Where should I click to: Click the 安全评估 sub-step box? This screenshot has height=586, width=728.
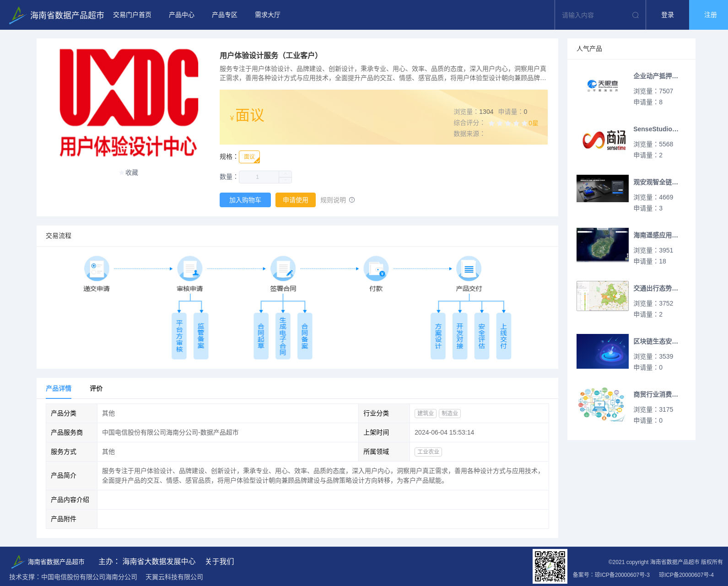482,336
